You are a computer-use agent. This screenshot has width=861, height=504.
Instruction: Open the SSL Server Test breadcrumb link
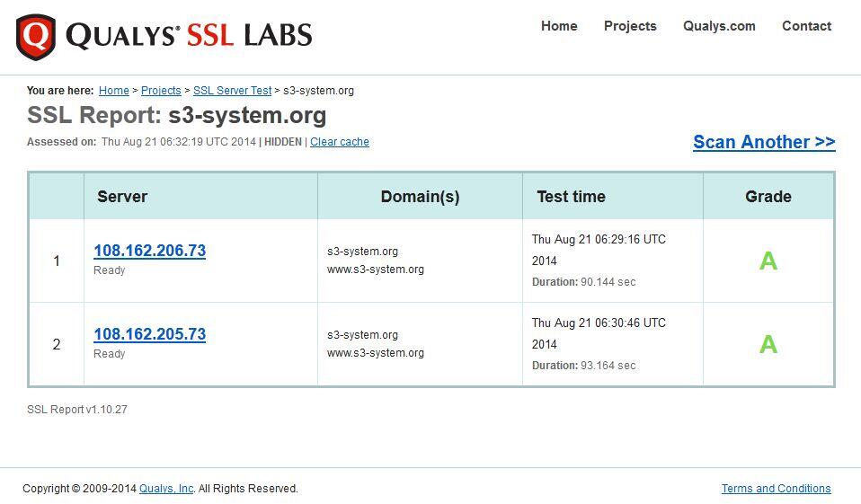pos(232,91)
